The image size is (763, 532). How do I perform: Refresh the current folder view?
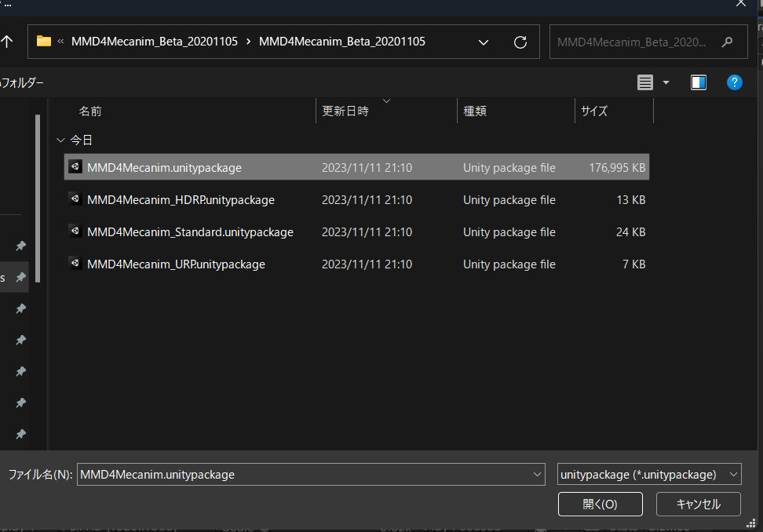[x=520, y=42]
